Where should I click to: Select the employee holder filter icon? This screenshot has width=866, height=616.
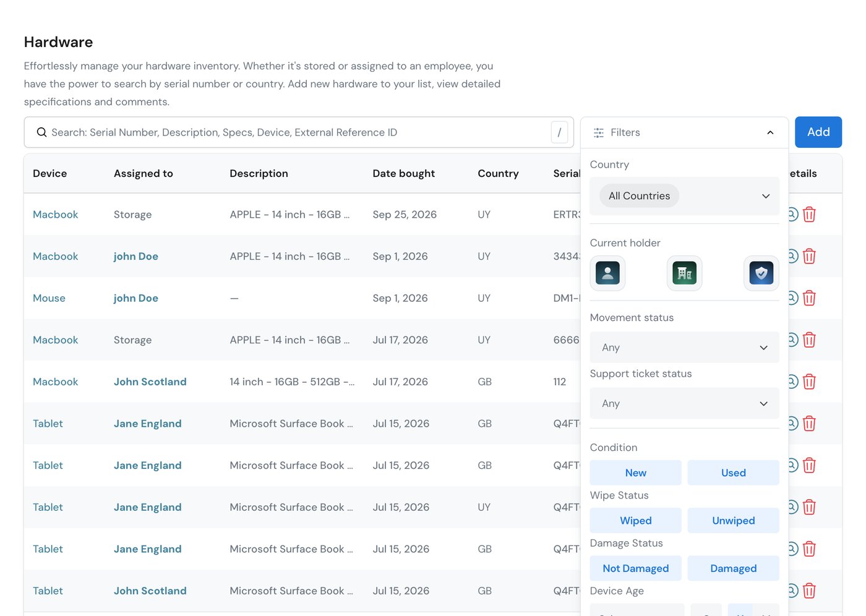(607, 273)
